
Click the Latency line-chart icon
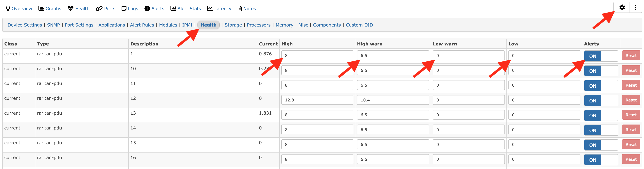[210, 9]
